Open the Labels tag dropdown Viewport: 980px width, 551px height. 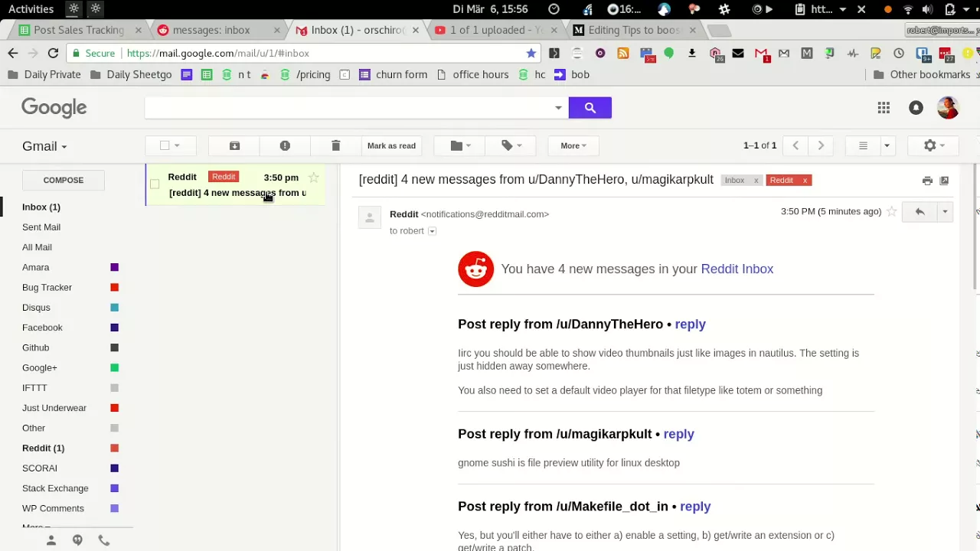pos(511,145)
